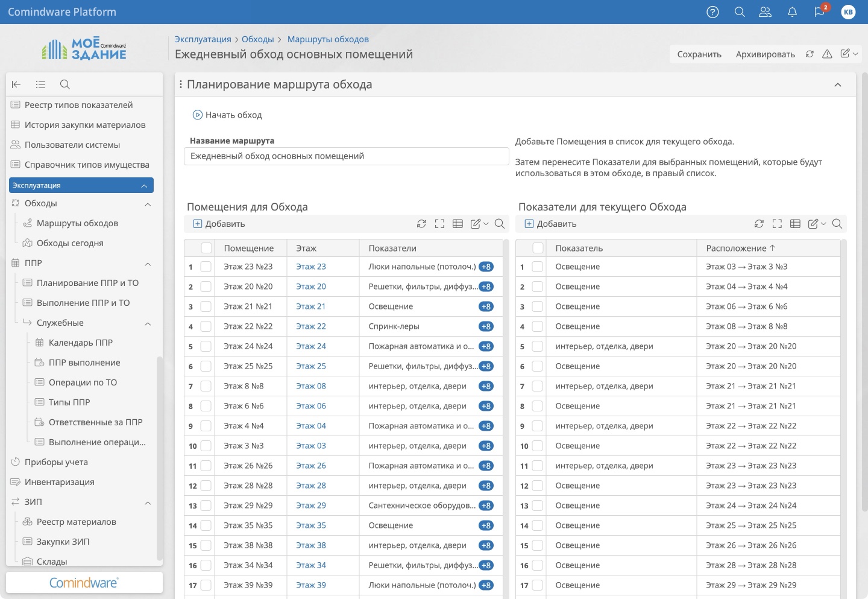Collapse the Эксплуатация section
Screen dimensions: 868x599
pyautogui.click(x=144, y=186)
